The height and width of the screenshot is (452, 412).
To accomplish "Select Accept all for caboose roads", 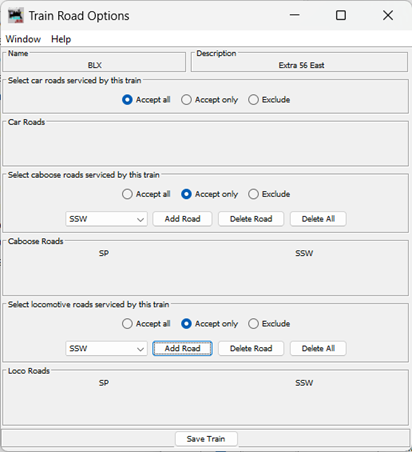I will [146, 194].
